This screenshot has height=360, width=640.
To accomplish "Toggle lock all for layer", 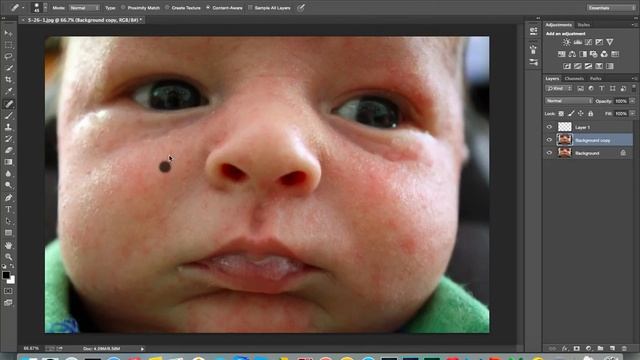I will coord(591,113).
